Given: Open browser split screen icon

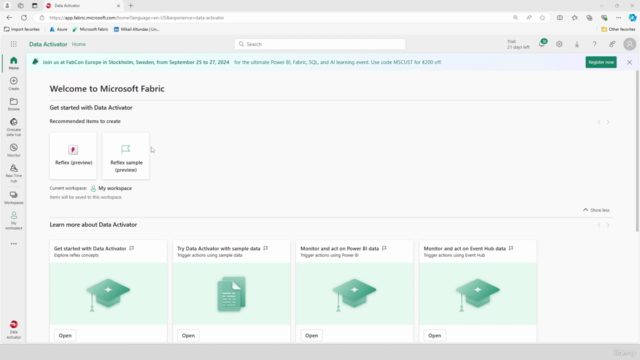Looking at the screenshot, I should (x=560, y=18).
